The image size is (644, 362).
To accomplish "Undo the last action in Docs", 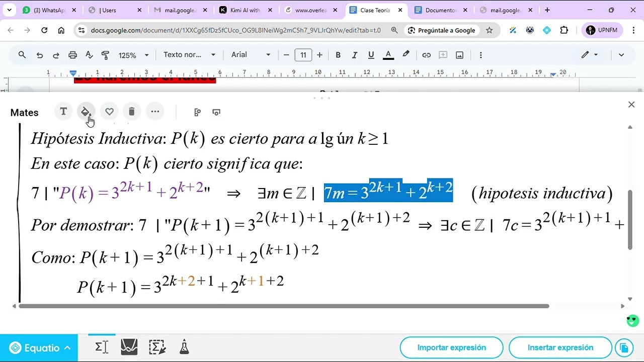I will [x=40, y=55].
